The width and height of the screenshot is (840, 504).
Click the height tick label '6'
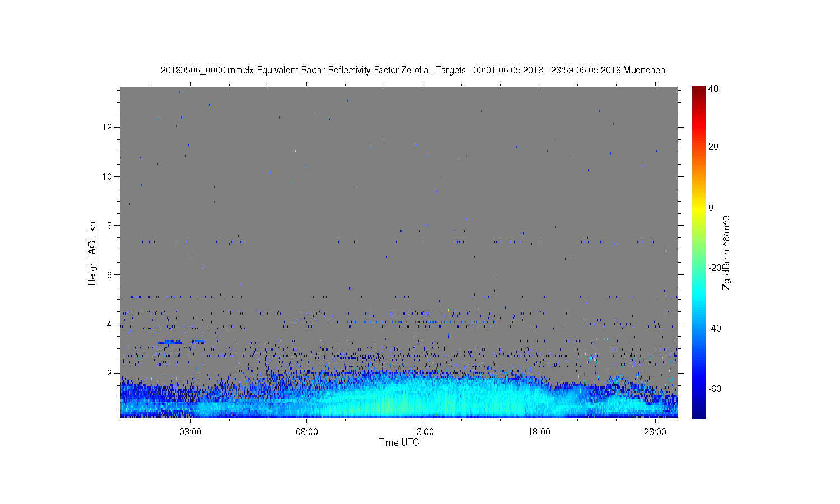point(110,275)
